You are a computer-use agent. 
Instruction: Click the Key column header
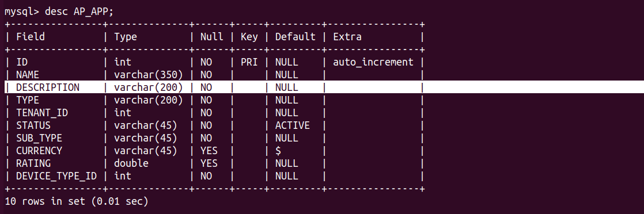249,37
